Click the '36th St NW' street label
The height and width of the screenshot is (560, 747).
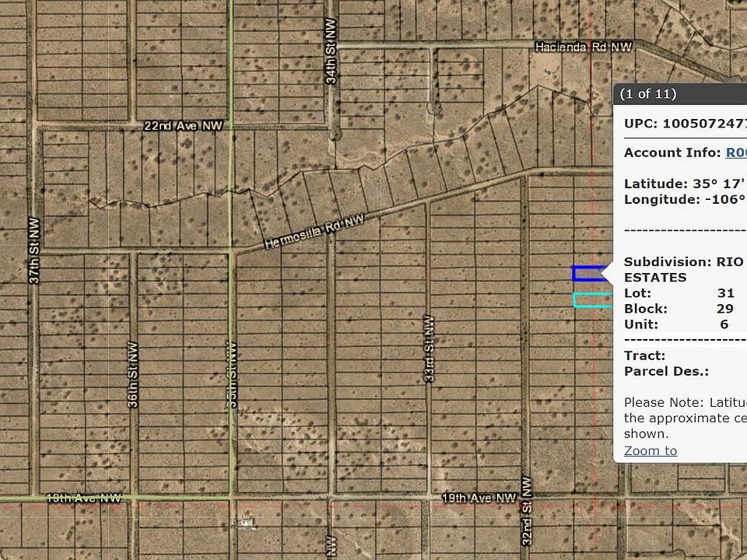point(133,374)
